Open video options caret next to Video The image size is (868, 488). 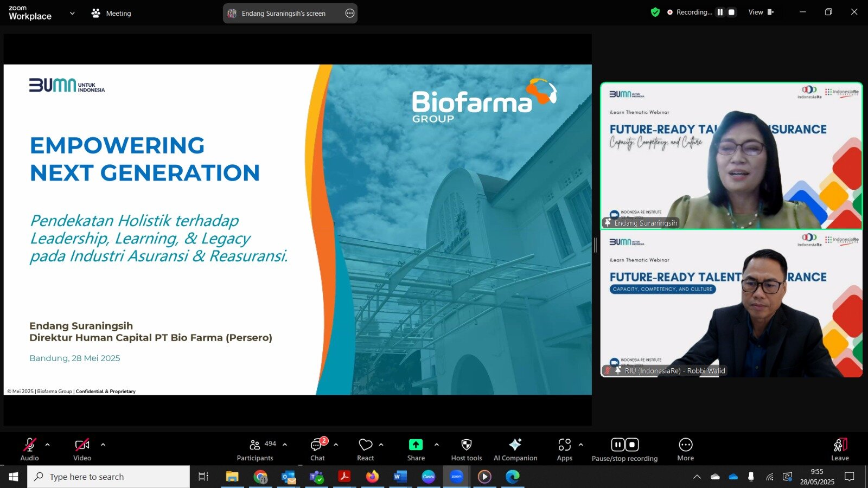pos(103,445)
